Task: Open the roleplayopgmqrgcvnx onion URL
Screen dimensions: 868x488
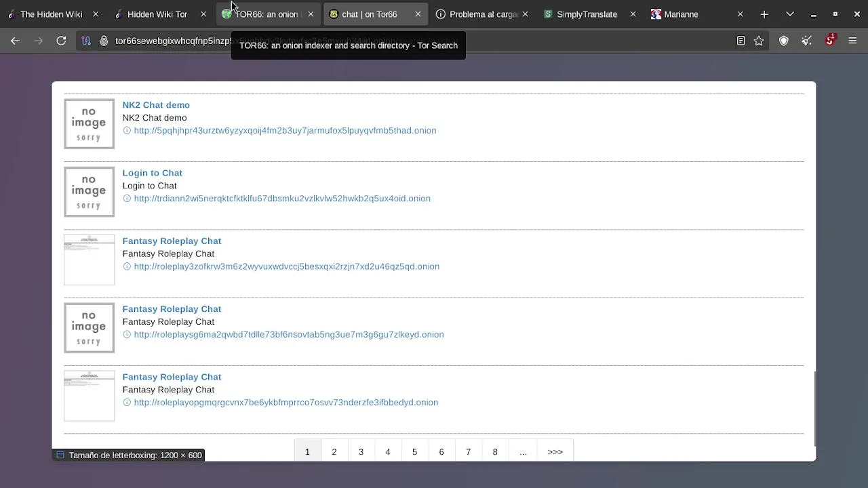Action: coord(285,402)
